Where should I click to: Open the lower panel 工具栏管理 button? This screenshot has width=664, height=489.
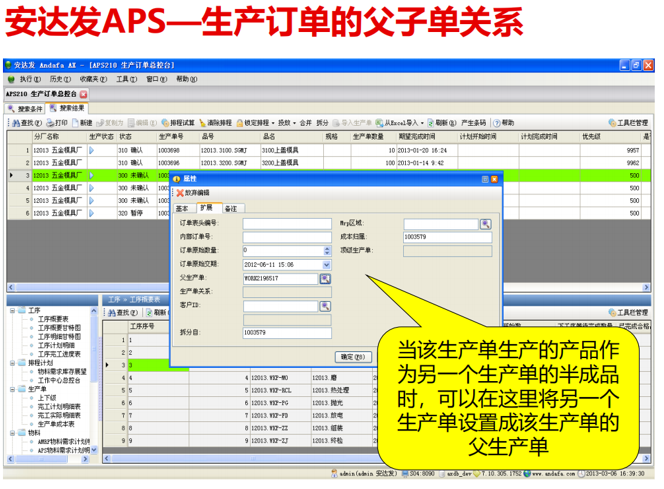[628, 312]
